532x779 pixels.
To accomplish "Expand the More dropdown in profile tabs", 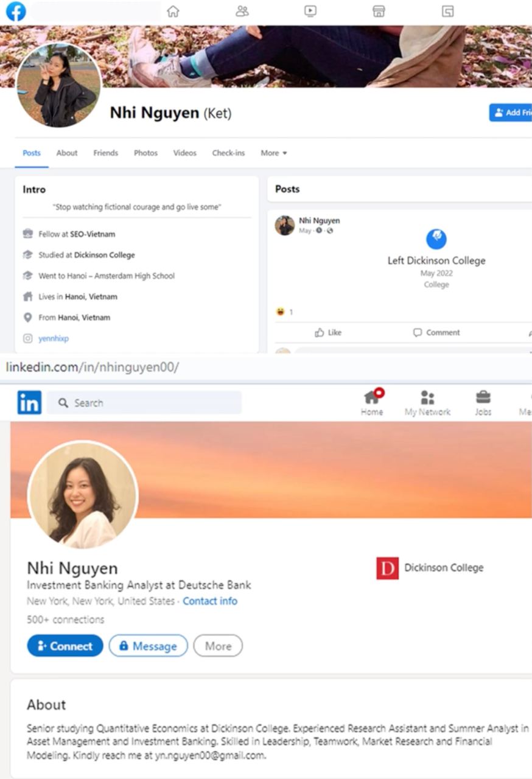I will (x=274, y=153).
